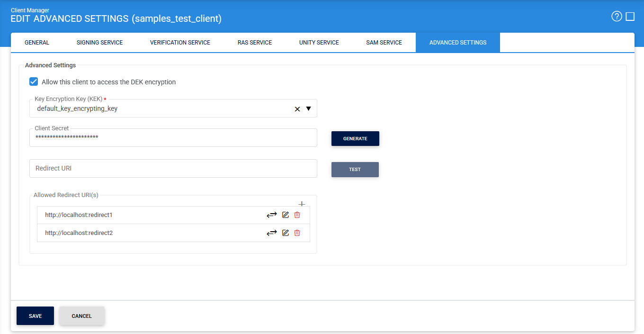644x334 pixels.
Task: Delete the http://localhost:redirect1 entry
Action: point(297,215)
